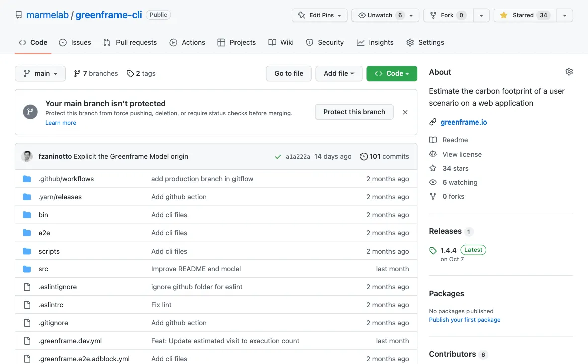588x364 pixels.
Task: Click the file icon for .eslintignore
Action: [27, 287]
